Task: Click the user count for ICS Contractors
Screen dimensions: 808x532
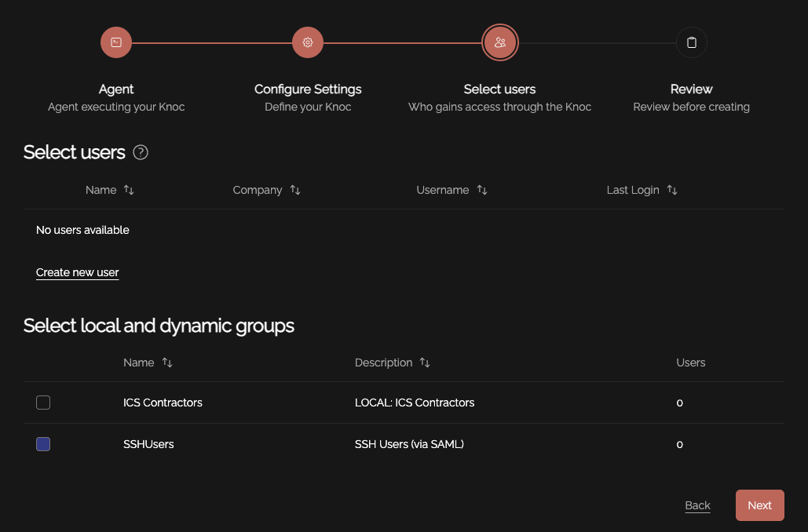Action: click(680, 403)
